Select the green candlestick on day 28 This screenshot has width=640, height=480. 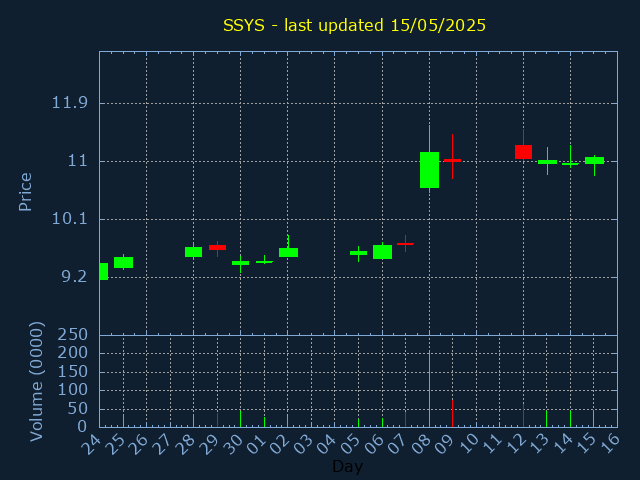(x=193, y=252)
